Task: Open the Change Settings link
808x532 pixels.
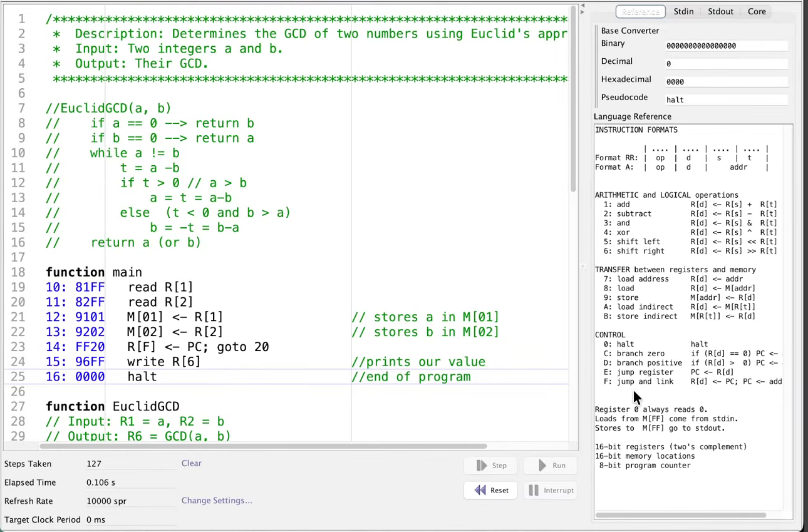Action: tap(217, 501)
